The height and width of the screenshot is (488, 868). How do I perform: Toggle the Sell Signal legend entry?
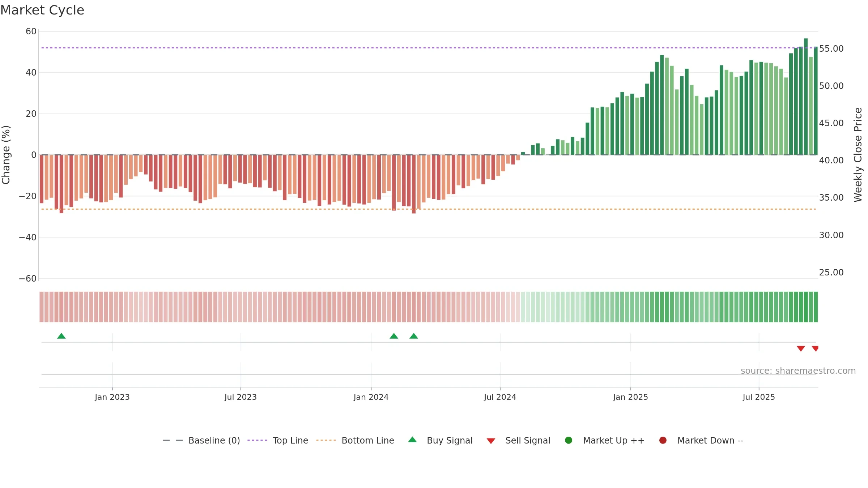[518, 440]
